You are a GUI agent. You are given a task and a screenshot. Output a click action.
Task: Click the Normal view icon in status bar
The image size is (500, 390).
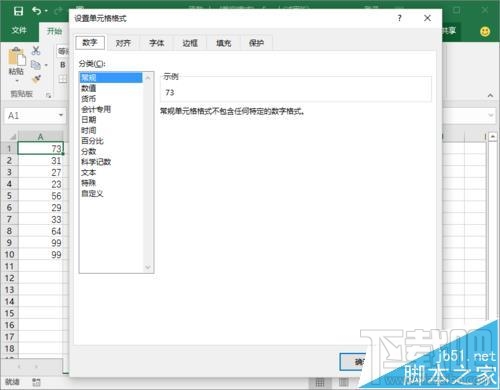point(320,383)
